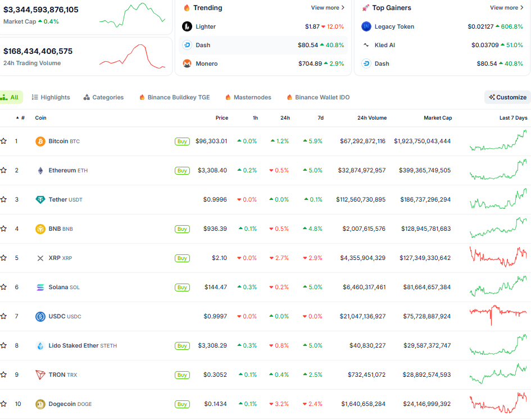Open the Customize button
Viewport: 531px width, 420px height.
click(507, 98)
